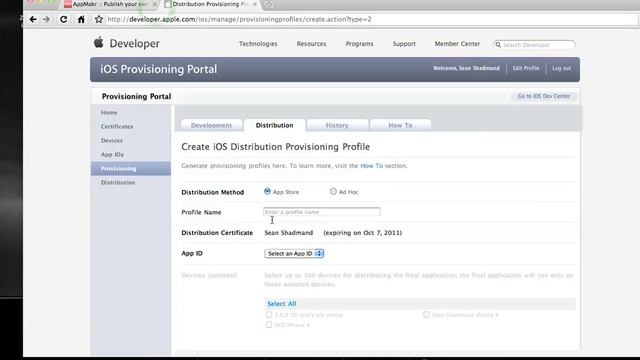Open App IDs in the sidebar
The width and height of the screenshot is (640, 360).
coord(112,155)
